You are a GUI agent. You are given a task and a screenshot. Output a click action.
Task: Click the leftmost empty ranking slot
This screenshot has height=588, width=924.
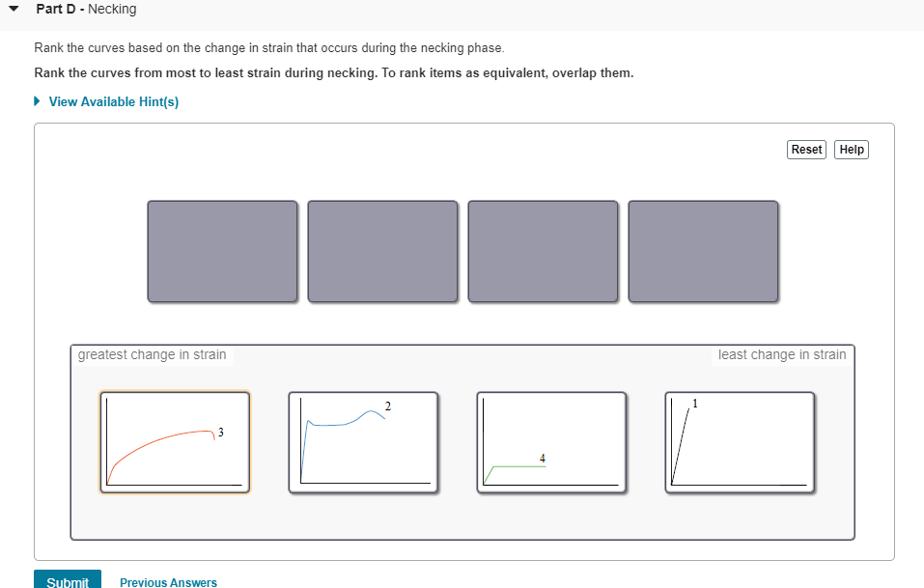pyautogui.click(x=222, y=251)
